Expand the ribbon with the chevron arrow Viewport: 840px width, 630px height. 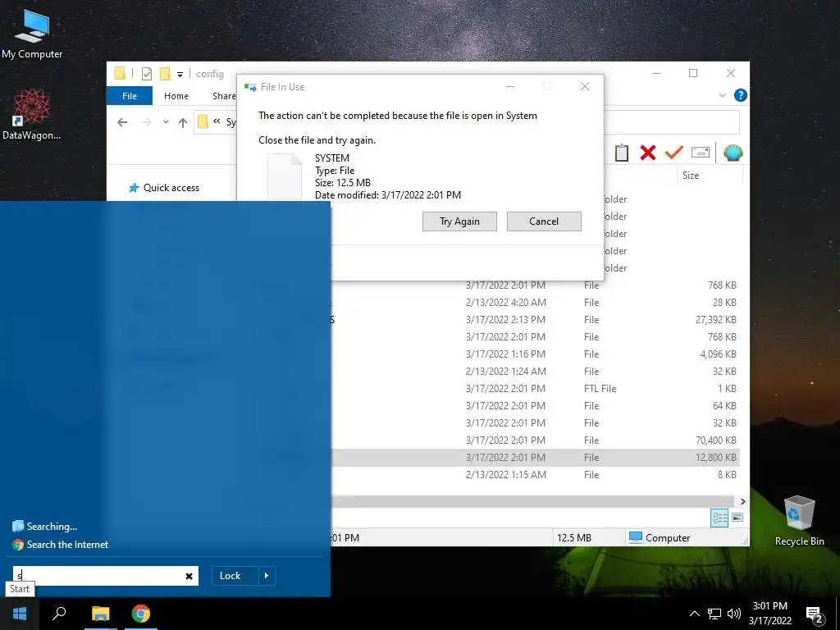[x=722, y=95]
